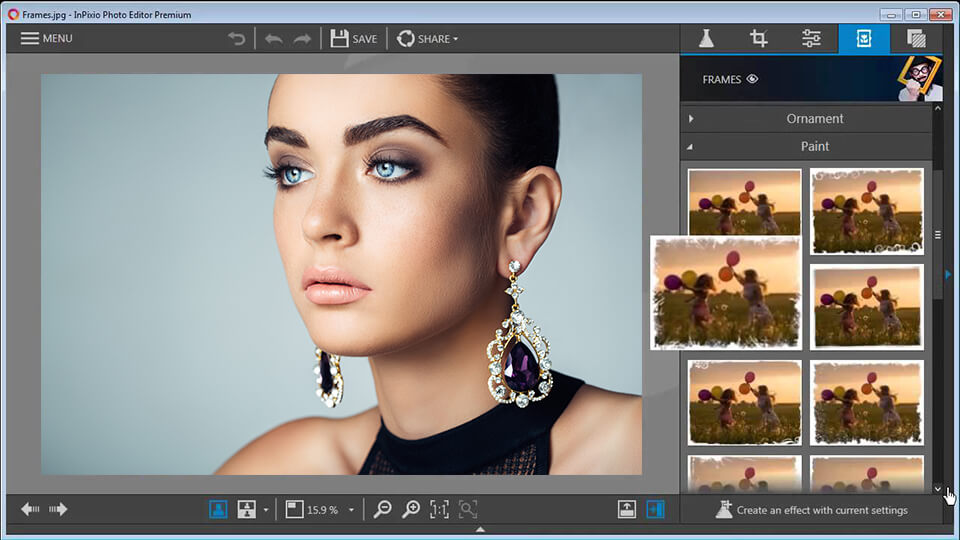The image size is (960, 540).
Task: Open the effects flask tab
Action: [706, 39]
